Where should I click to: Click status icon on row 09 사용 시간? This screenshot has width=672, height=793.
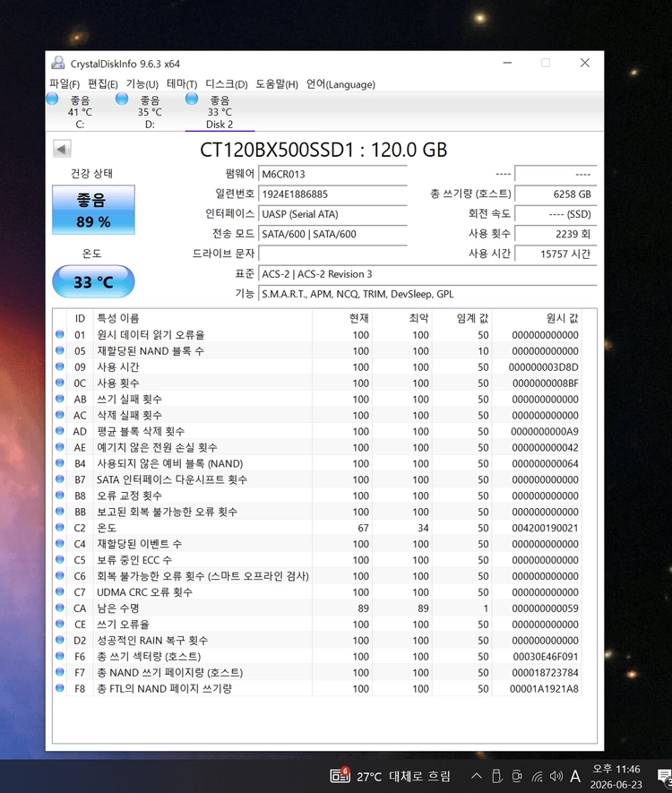pos(60,366)
